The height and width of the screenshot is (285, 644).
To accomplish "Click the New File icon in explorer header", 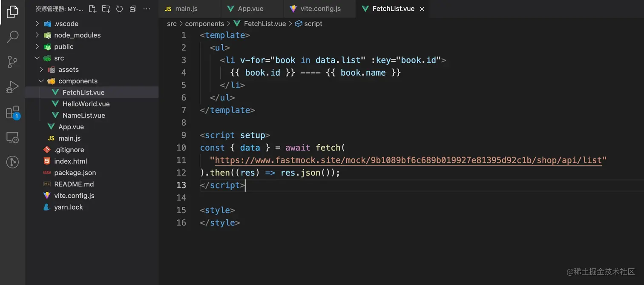I will click(x=92, y=9).
